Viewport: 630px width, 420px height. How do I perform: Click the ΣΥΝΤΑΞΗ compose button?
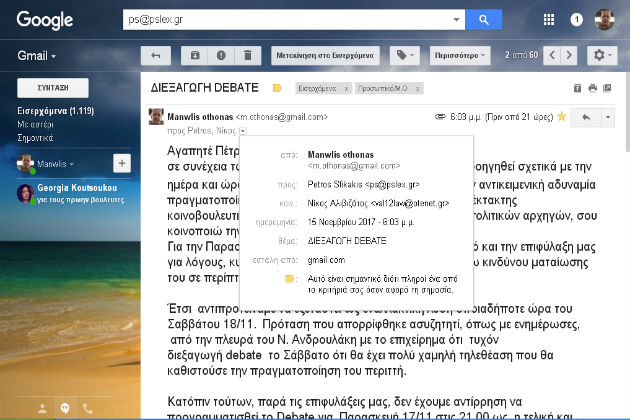click(53, 88)
